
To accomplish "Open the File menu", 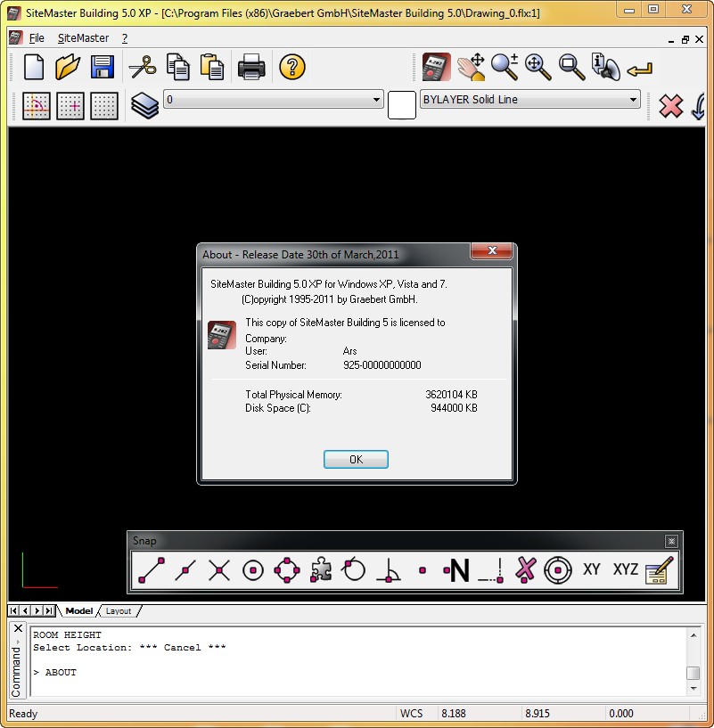I will click(37, 38).
